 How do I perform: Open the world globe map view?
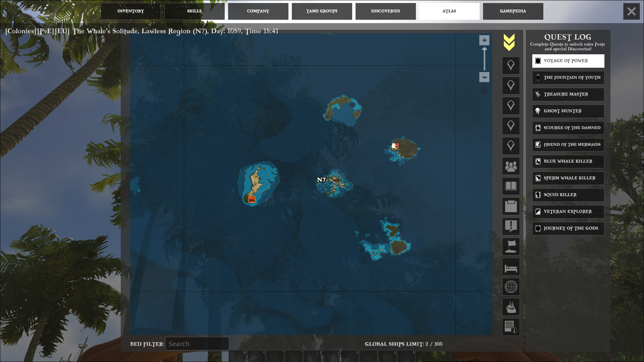[511, 287]
